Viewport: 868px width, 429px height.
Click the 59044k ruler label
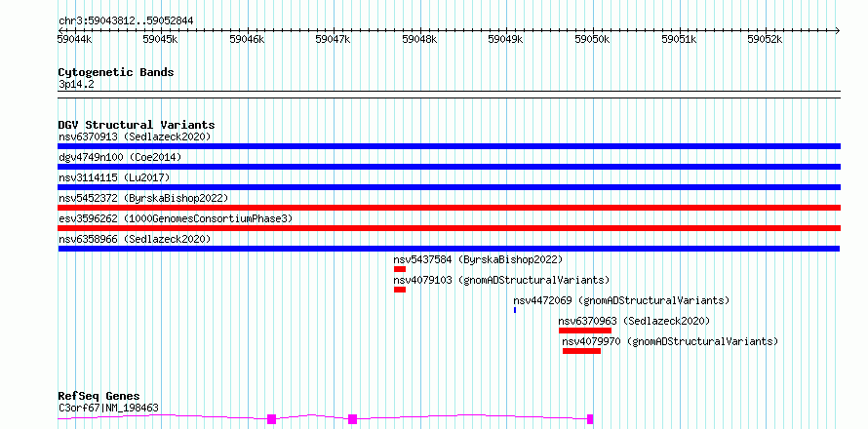74,39
